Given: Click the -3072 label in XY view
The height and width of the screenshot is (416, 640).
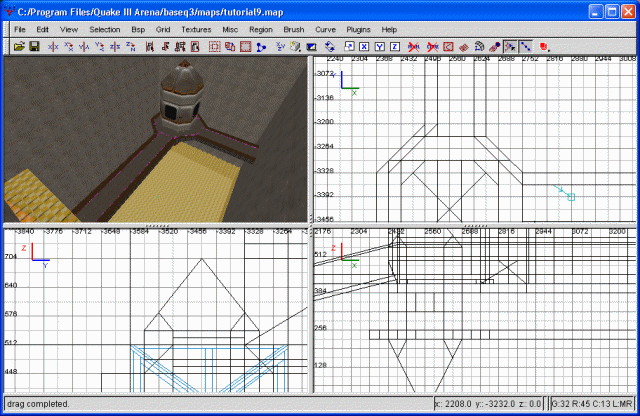Looking at the screenshot, I should (x=325, y=73).
